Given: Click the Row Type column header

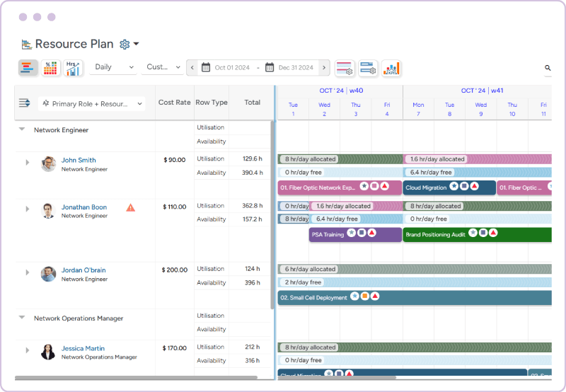Looking at the screenshot, I should coord(212,103).
